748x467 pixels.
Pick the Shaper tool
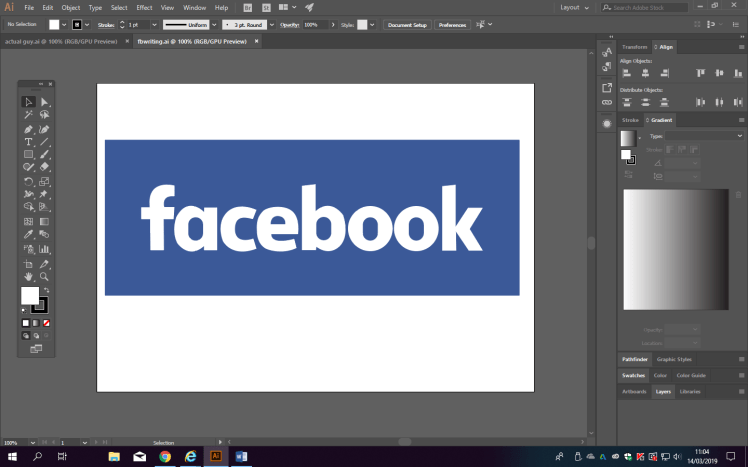coord(28,166)
